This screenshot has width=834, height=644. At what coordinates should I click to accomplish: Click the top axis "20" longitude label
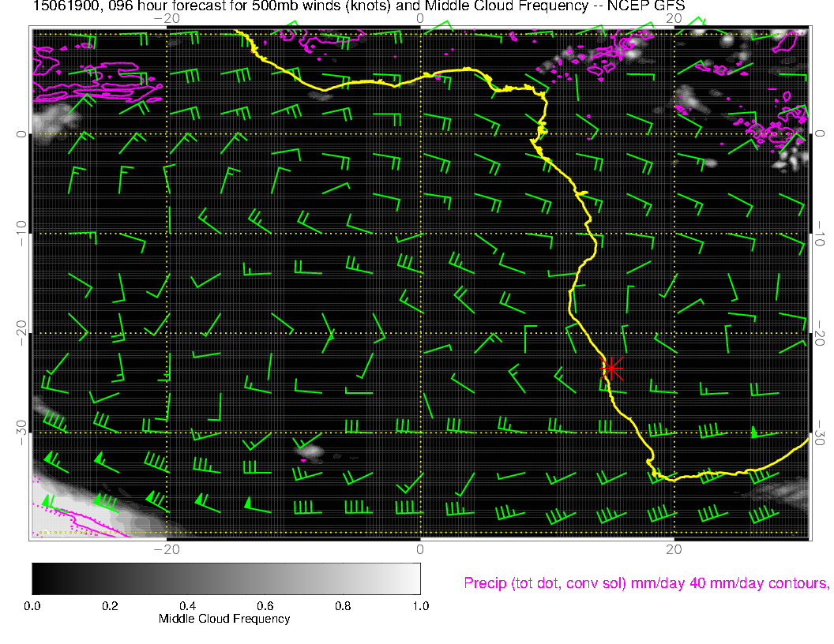674,17
